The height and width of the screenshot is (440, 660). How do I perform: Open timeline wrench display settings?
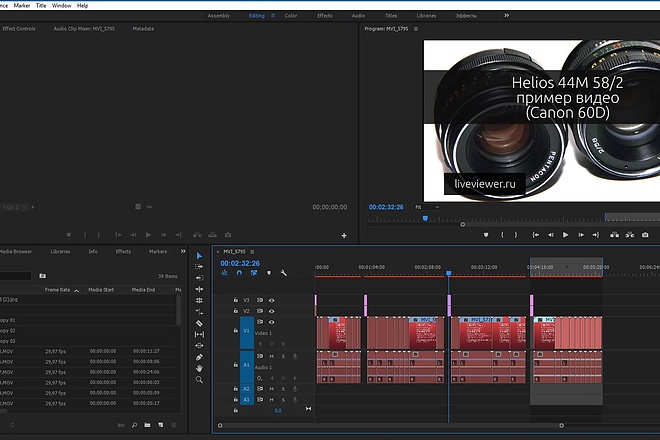(284, 273)
